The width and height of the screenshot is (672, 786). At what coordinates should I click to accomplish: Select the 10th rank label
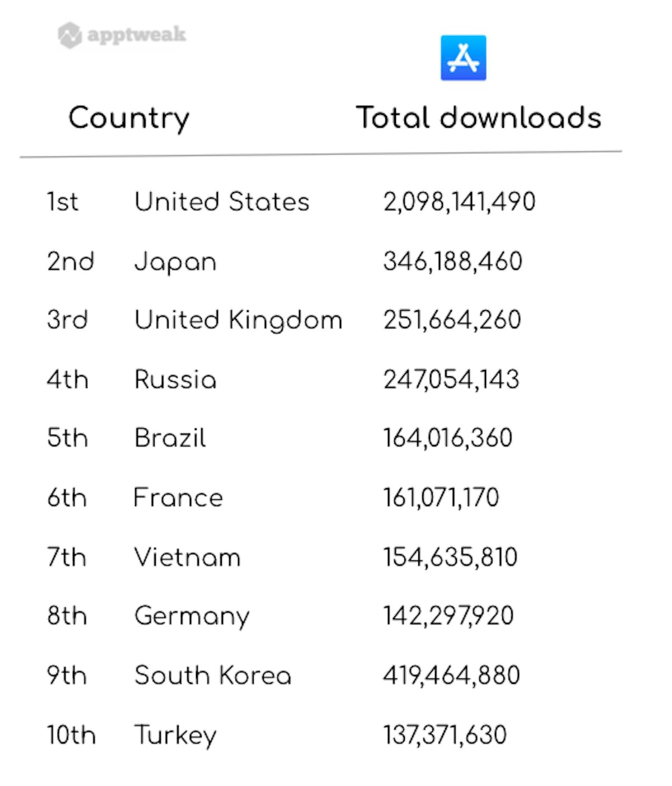(x=71, y=735)
